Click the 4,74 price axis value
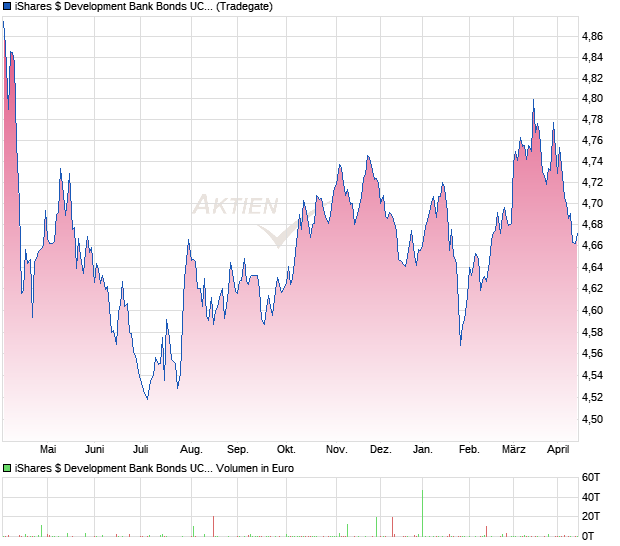Image resolution: width=620 pixels, height=546 pixels. pos(592,162)
